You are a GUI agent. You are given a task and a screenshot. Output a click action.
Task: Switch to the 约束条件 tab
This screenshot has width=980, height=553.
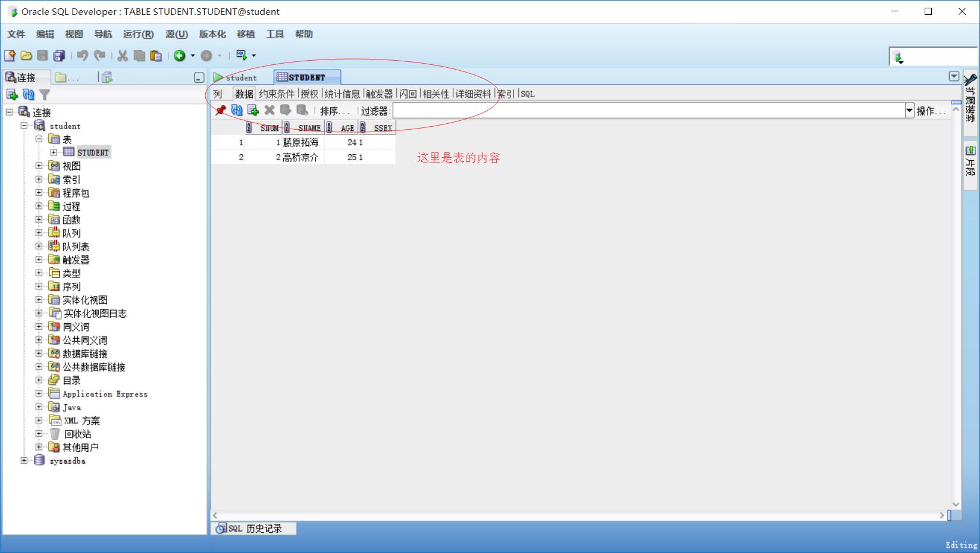[277, 94]
